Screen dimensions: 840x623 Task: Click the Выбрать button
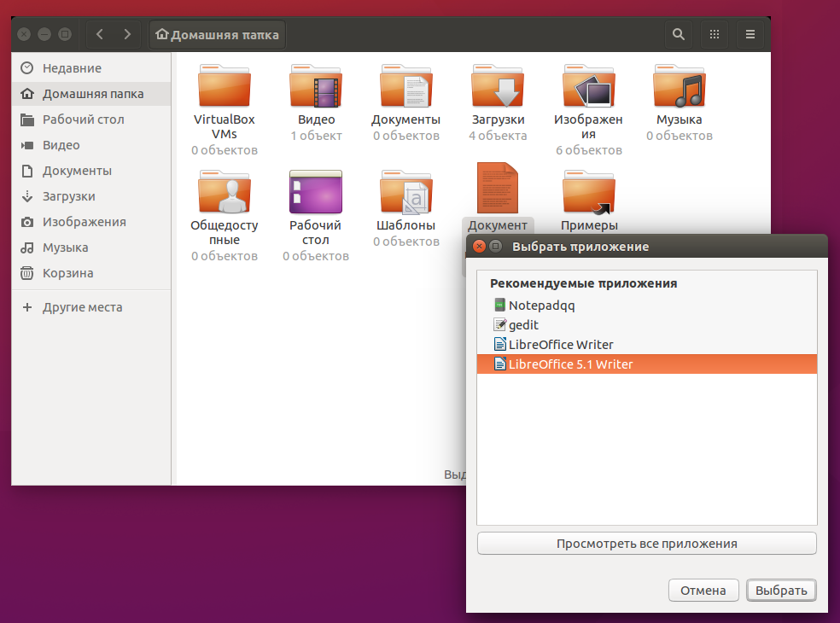pyautogui.click(x=780, y=590)
